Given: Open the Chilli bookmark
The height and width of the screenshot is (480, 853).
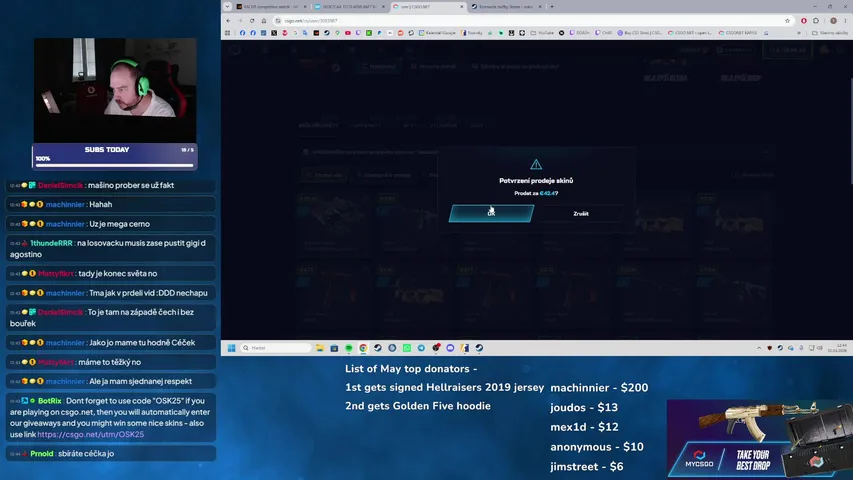Looking at the screenshot, I should point(603,33).
